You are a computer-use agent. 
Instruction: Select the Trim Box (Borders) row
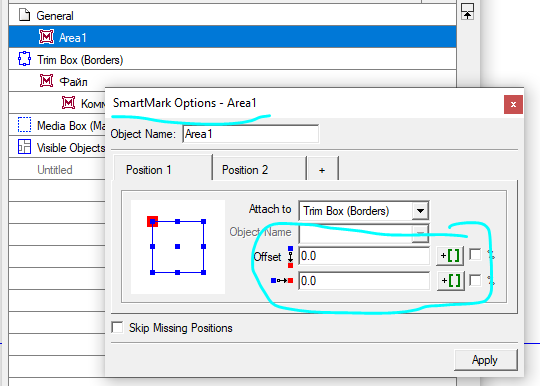tap(232, 59)
